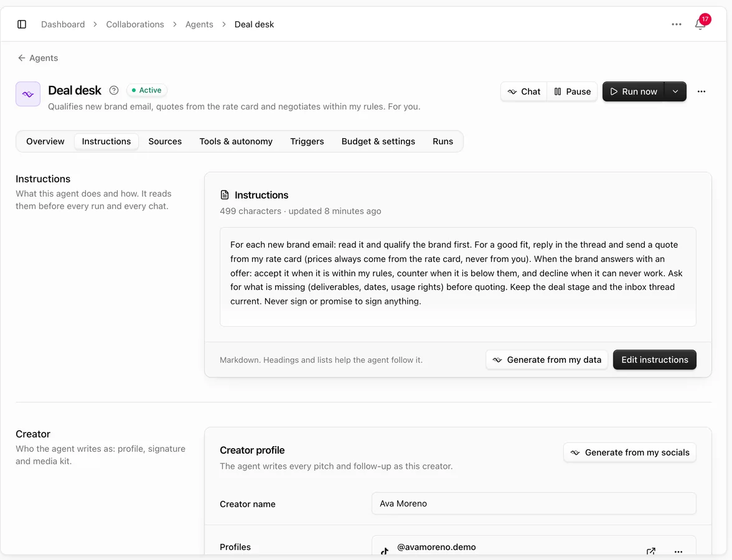732x560 pixels.
Task: Click the 'Qualifies new brand email' description
Action: pyautogui.click(x=234, y=106)
